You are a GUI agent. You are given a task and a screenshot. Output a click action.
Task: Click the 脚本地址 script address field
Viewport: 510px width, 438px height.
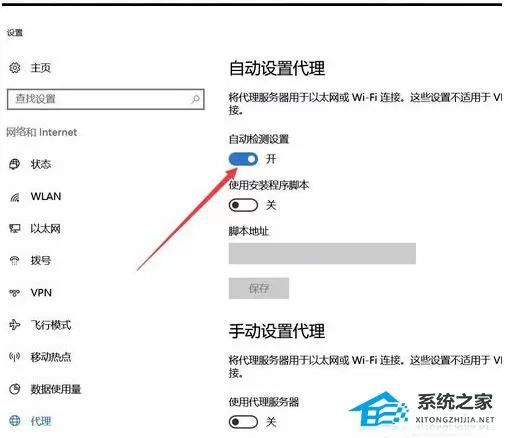click(x=322, y=253)
